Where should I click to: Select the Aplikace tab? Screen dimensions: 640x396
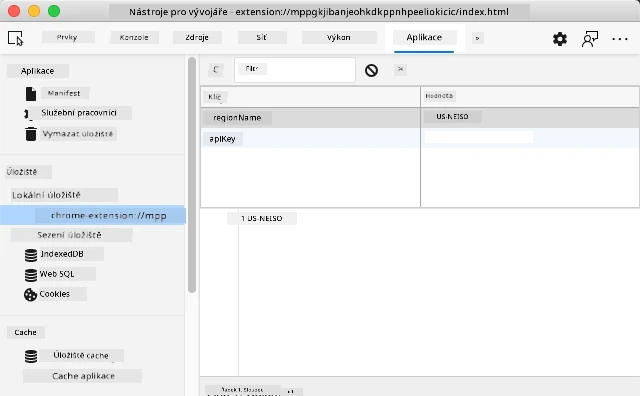424,38
